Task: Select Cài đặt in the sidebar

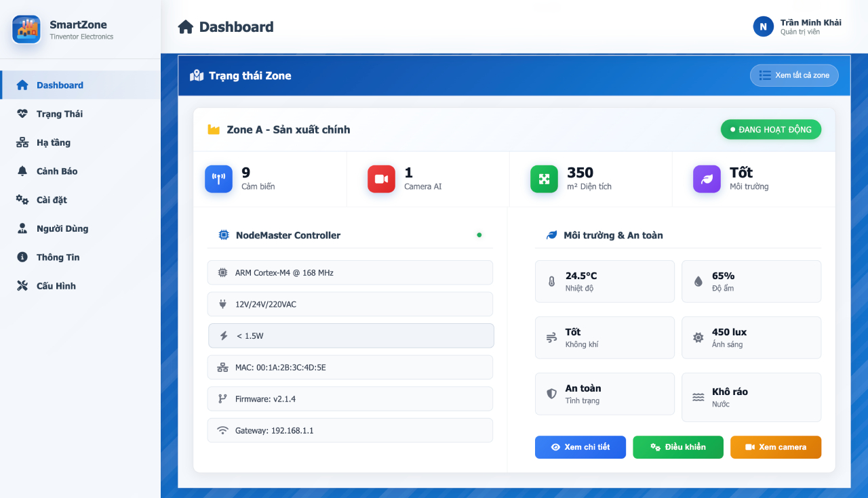Action: (x=52, y=200)
